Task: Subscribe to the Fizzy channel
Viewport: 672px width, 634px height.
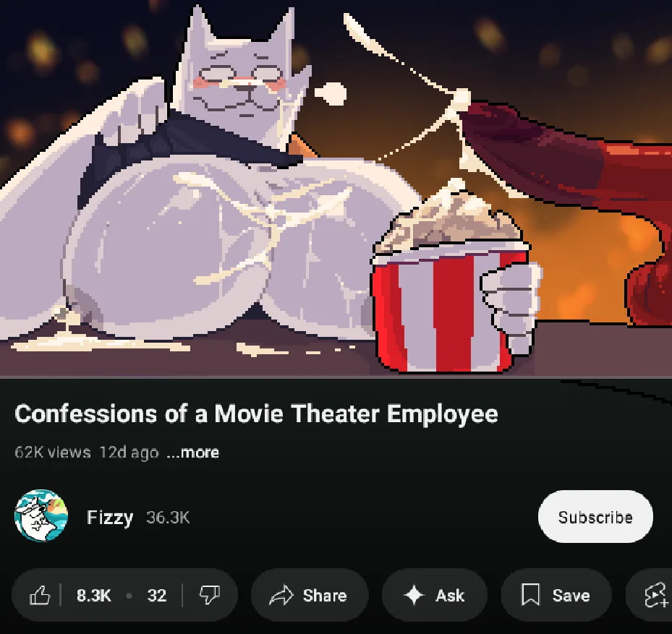Action: click(x=595, y=517)
